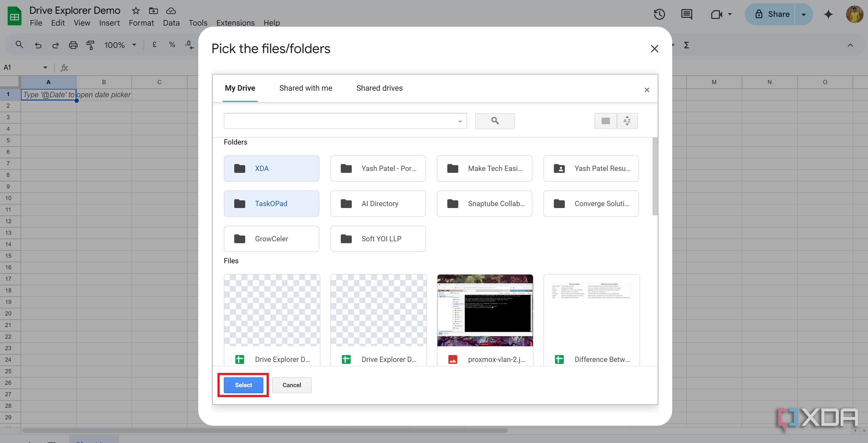
Task: Switch to Shared drives tab
Action: point(379,88)
